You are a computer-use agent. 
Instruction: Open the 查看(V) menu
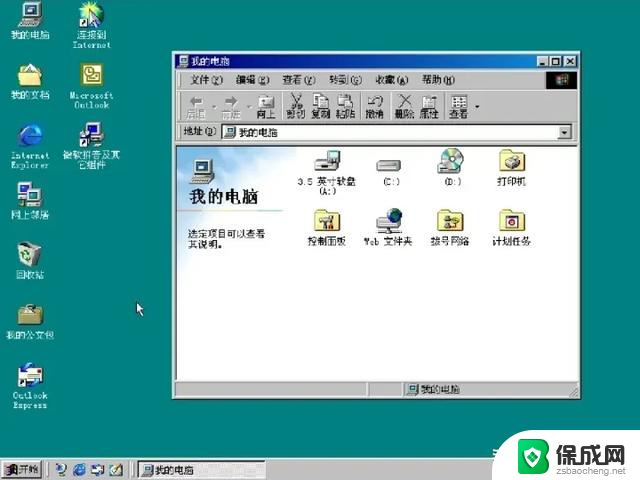coord(299,80)
